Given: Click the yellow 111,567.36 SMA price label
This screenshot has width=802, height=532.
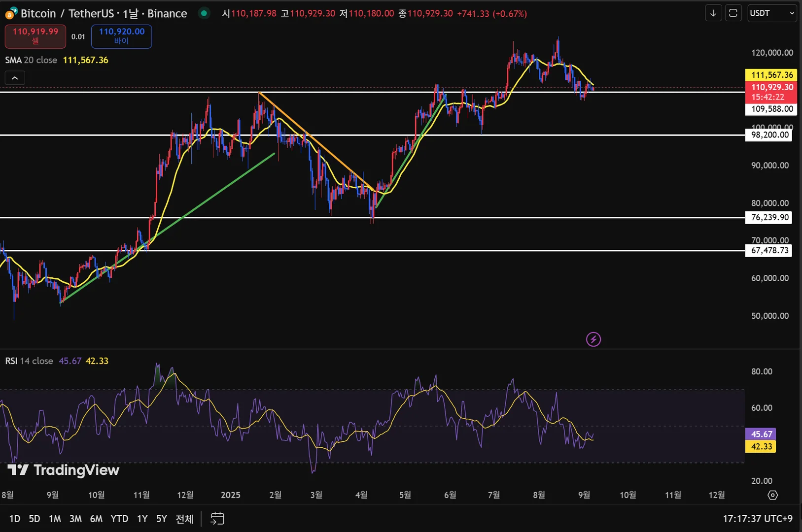Looking at the screenshot, I should 771,75.
